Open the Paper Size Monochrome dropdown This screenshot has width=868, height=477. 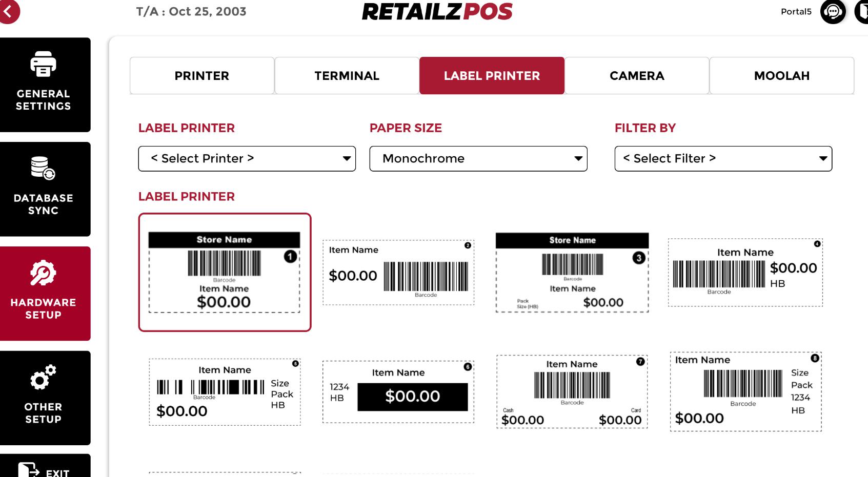(478, 159)
